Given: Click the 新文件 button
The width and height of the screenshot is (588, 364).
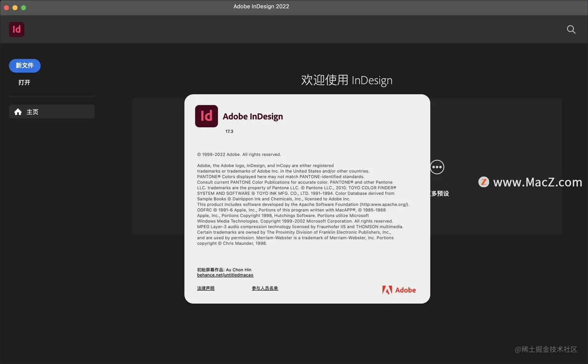Looking at the screenshot, I should pos(25,66).
